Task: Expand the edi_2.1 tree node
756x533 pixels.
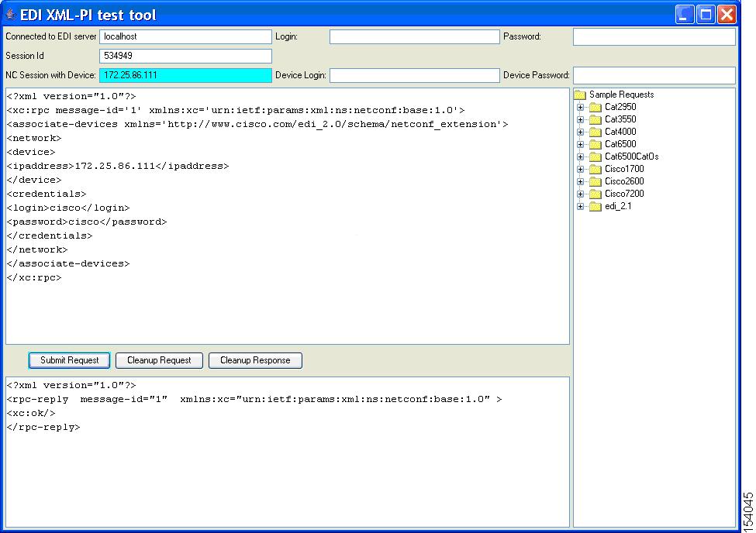Action: point(581,207)
